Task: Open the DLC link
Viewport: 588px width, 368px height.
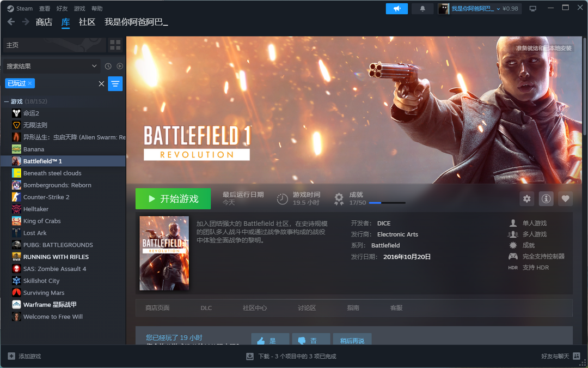Action: tap(206, 308)
